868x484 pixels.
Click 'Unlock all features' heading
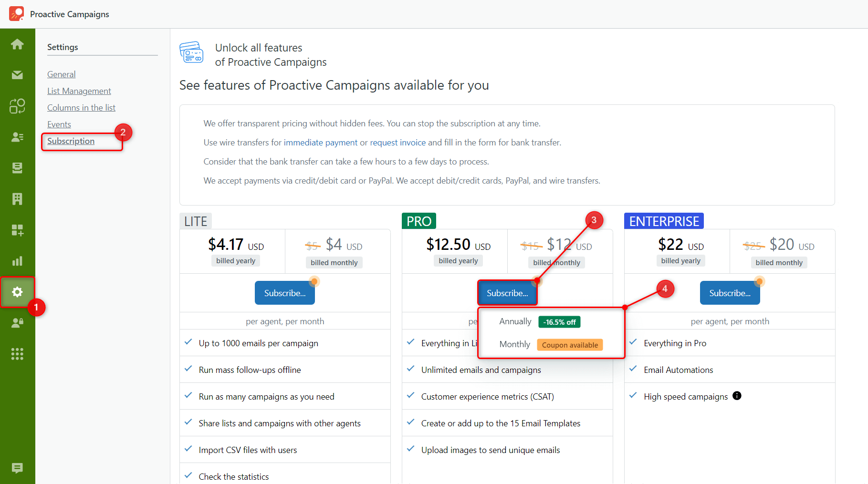pos(259,48)
